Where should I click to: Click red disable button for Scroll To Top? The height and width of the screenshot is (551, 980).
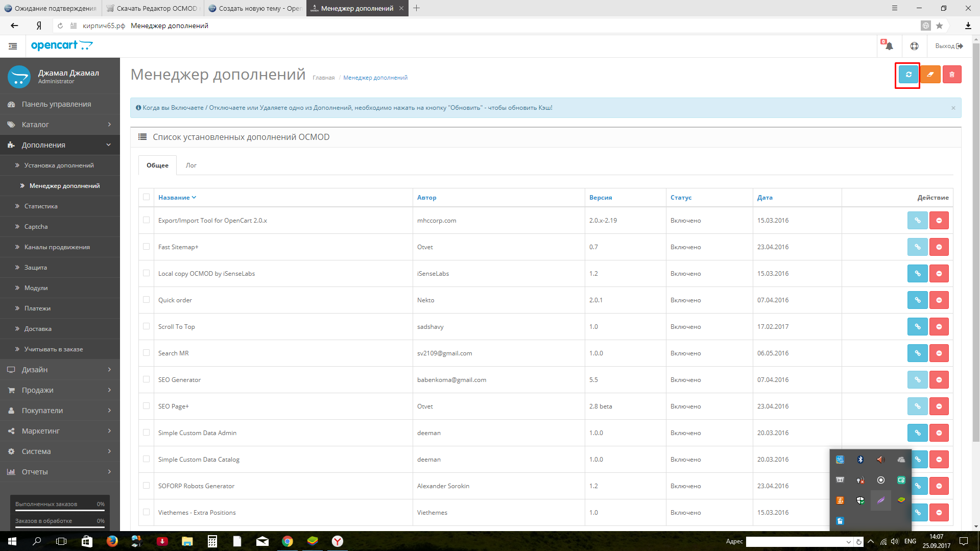939,327
